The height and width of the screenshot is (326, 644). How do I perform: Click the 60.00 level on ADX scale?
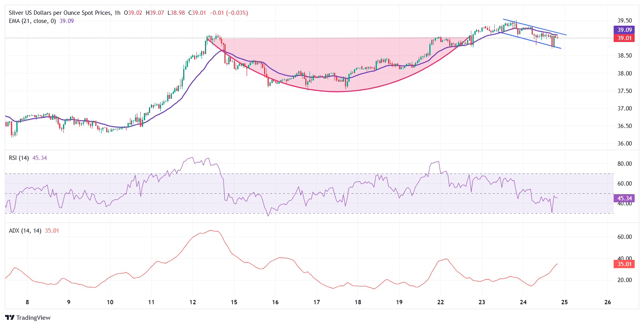click(625, 237)
